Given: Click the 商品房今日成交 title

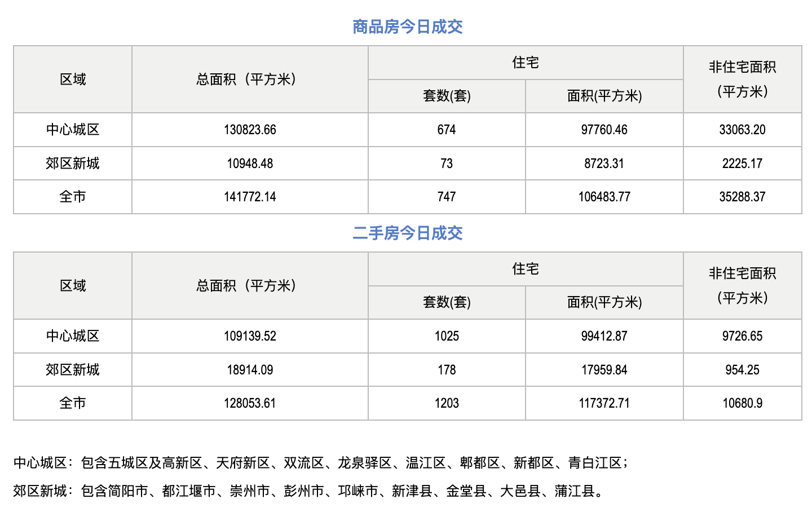Looking at the screenshot, I should 407,27.
